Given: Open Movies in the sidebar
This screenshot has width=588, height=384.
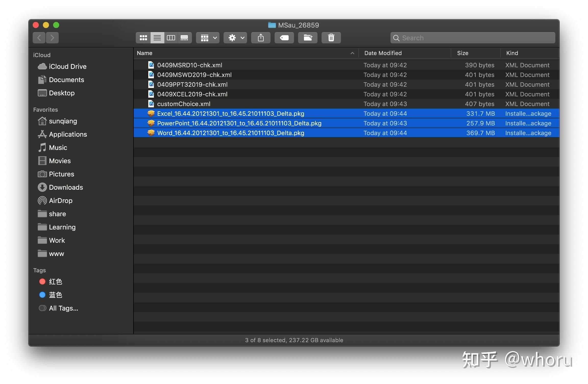Looking at the screenshot, I should [x=54, y=161].
